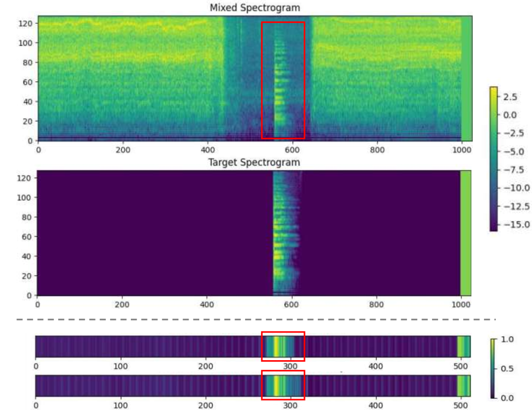Click y-axis tick 40 of Mixed Spectrogram
532x413 pixels.
pos(28,101)
